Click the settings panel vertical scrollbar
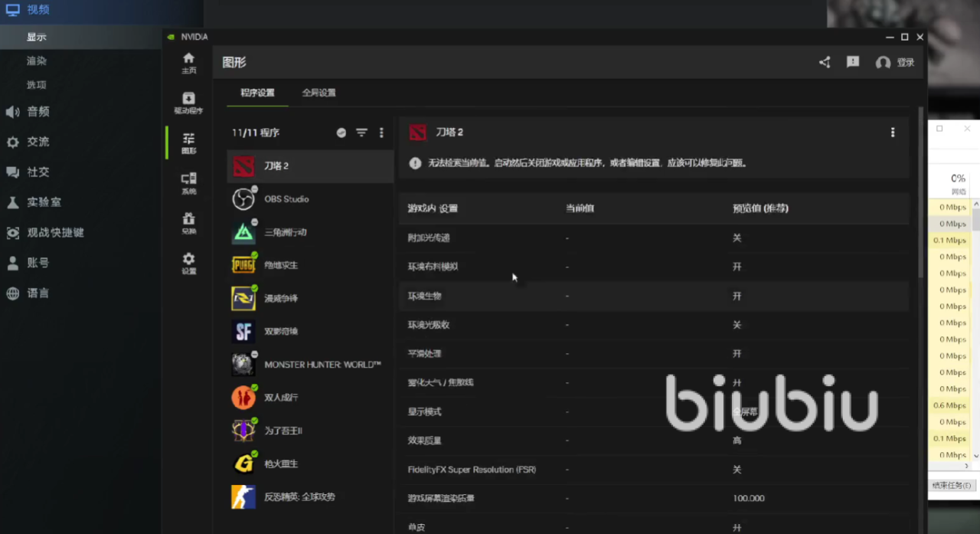This screenshot has width=980, height=534. pos(920,192)
